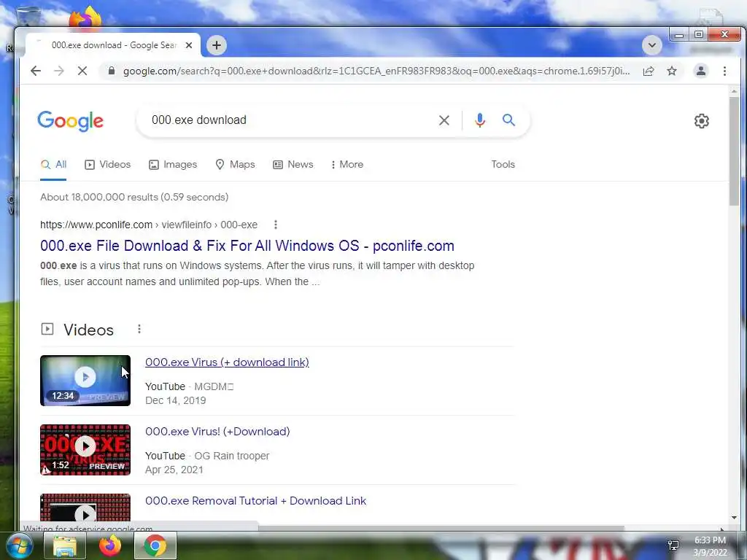Click the Recycle Bin desktop icon
Viewport: 747px width, 560px height.
click(28, 16)
